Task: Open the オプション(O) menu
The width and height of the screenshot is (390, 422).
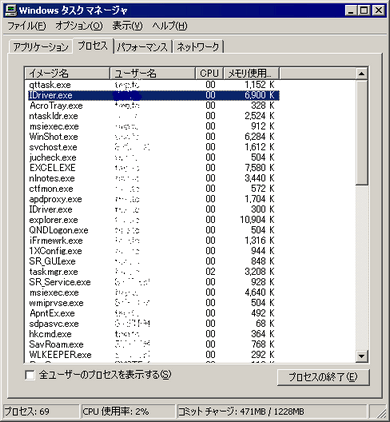Action: click(79, 26)
